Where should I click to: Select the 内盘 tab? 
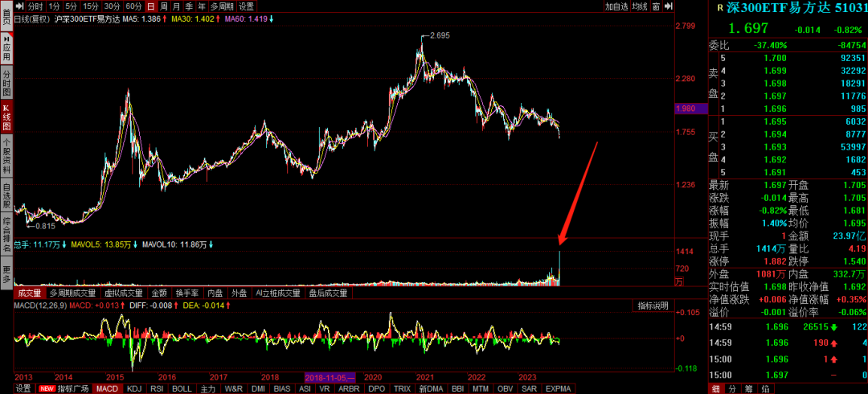click(x=215, y=293)
